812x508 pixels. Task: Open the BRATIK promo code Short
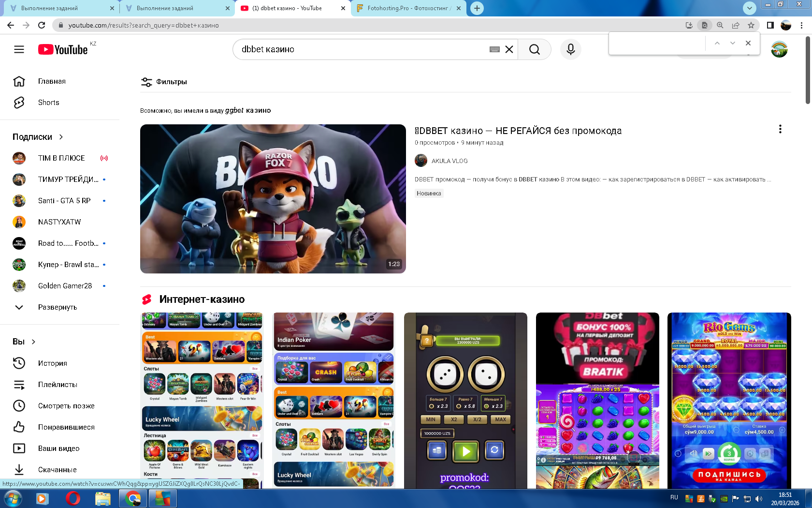pos(597,400)
